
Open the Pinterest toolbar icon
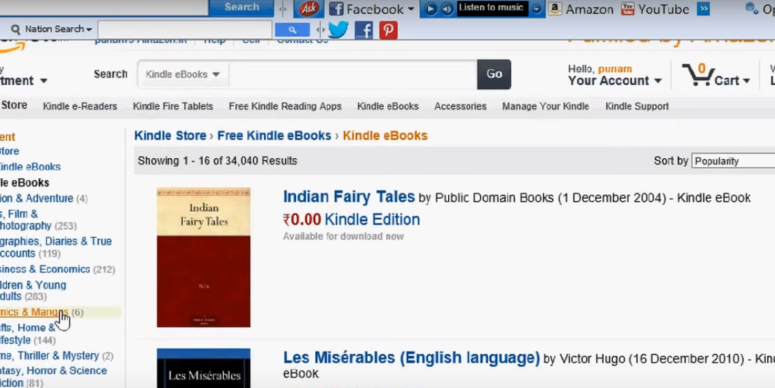click(x=388, y=30)
